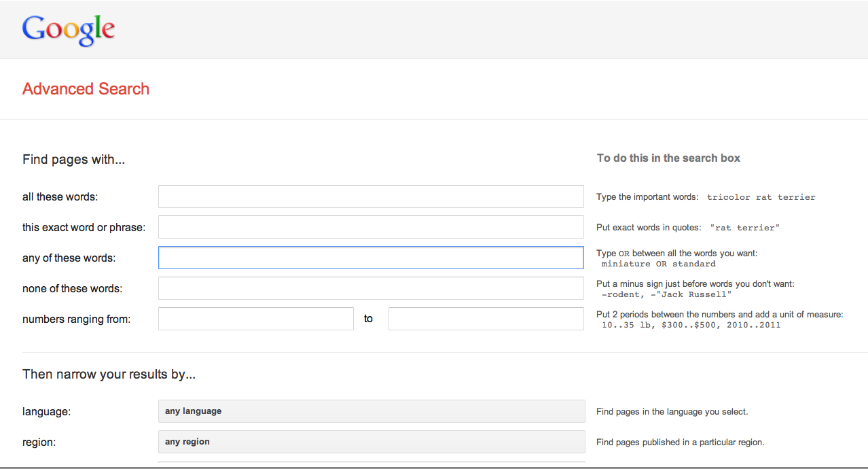The width and height of the screenshot is (868, 469).
Task: Click the "all these words:" label
Action: pos(60,197)
